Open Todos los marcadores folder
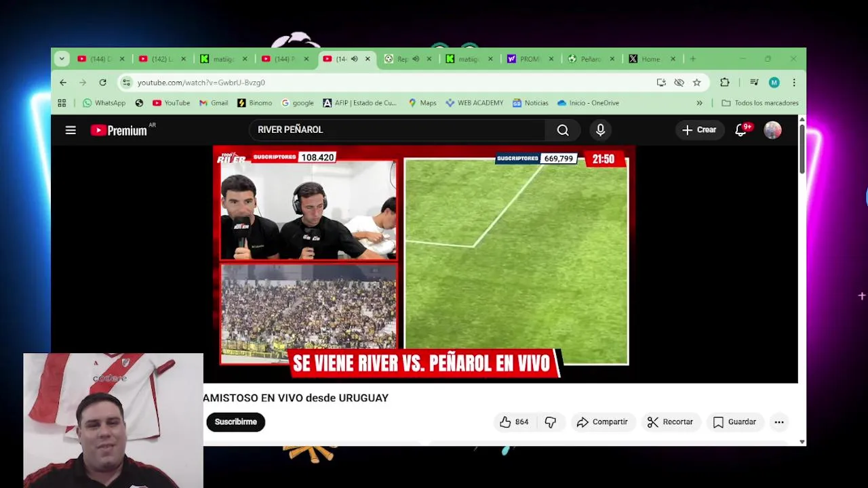Screen dimensions: 868x488 point(759,103)
